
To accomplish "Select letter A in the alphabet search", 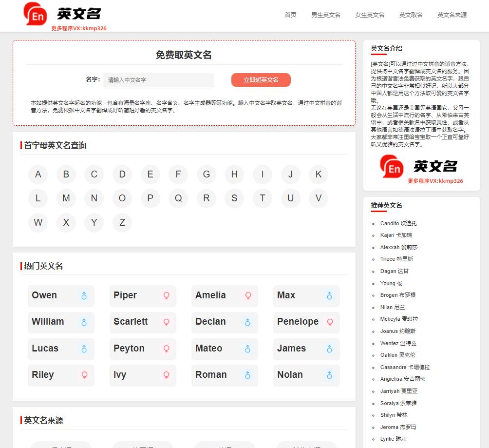I will [x=38, y=174].
